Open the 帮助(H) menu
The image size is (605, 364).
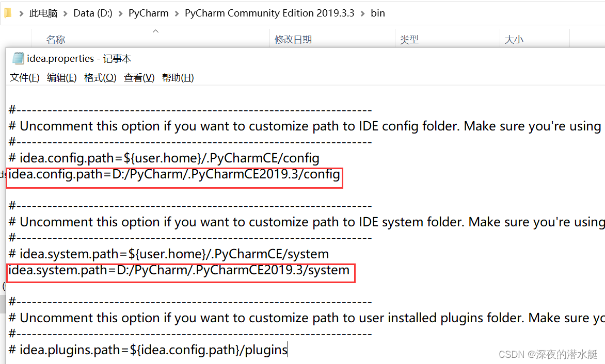178,77
